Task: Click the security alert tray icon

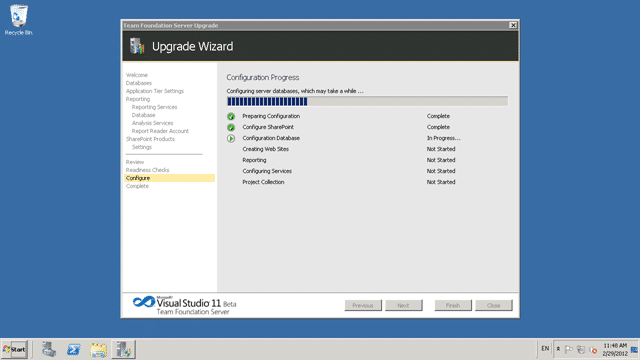Action: 593,350
